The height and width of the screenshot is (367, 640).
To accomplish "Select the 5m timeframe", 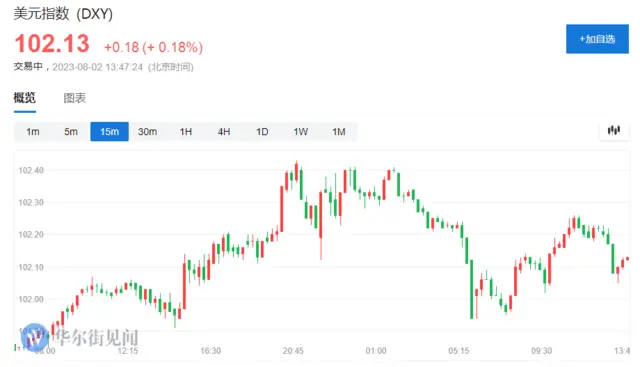I will point(71,132).
